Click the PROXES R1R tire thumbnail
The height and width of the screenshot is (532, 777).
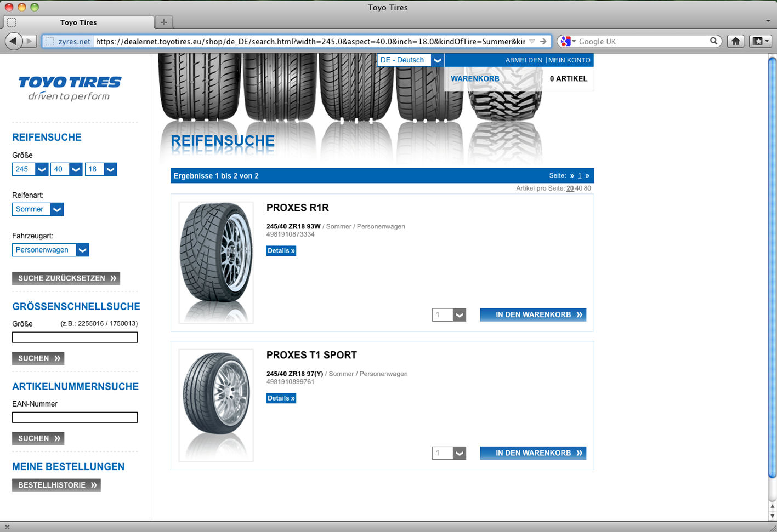click(216, 262)
